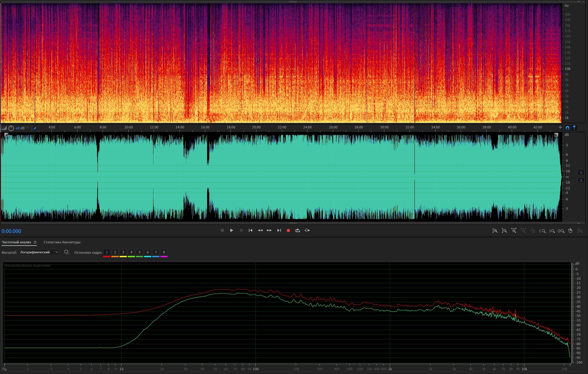This screenshot has height=374, width=588.
Task: Click the Zoom In amplitude icon
Action: (x=495, y=231)
